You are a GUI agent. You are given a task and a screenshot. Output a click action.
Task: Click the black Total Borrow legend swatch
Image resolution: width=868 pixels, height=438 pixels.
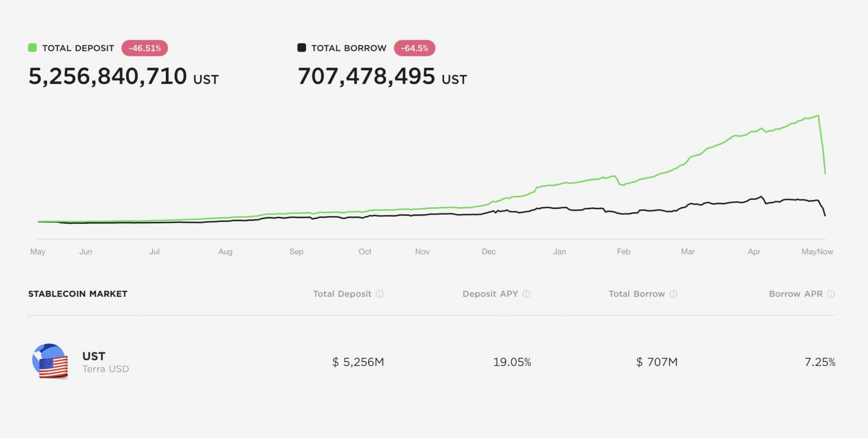301,47
